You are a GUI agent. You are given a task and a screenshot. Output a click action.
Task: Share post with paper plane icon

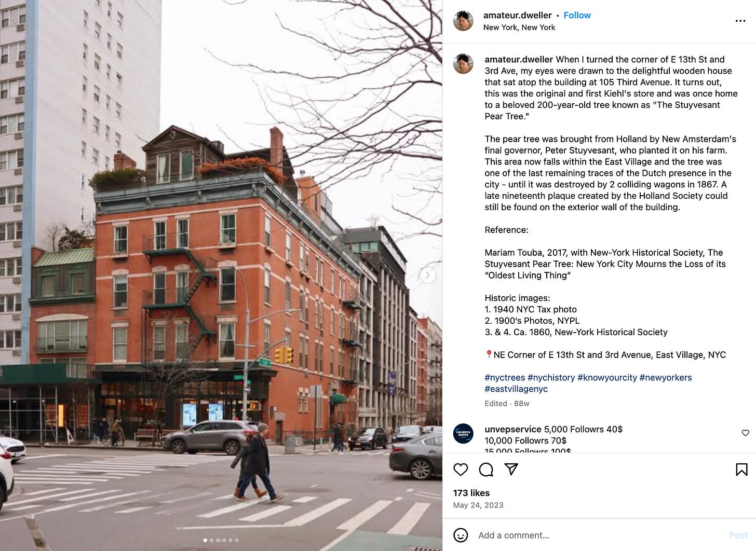pyautogui.click(x=511, y=470)
